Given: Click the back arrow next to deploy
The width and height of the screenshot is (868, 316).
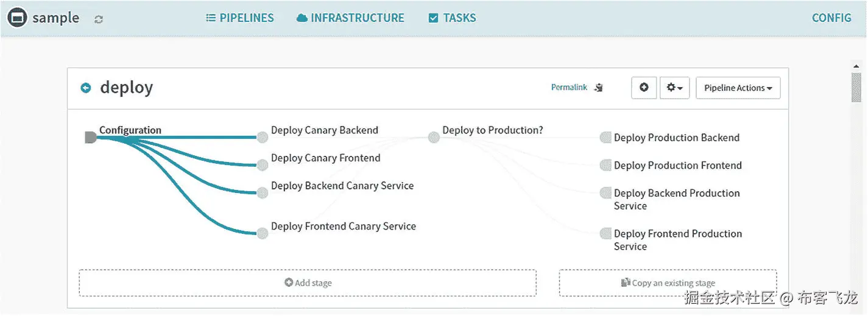Looking at the screenshot, I should tap(86, 88).
